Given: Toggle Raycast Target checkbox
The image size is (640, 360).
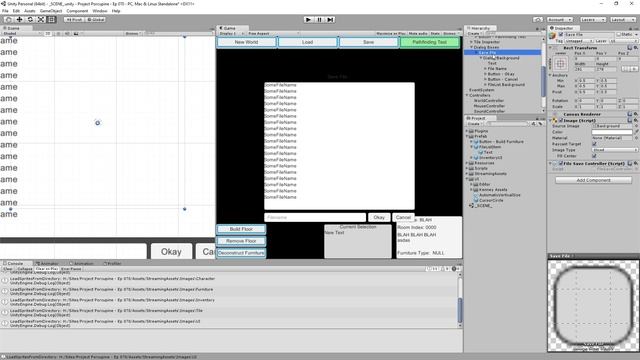Looking at the screenshot, I should 594,144.
